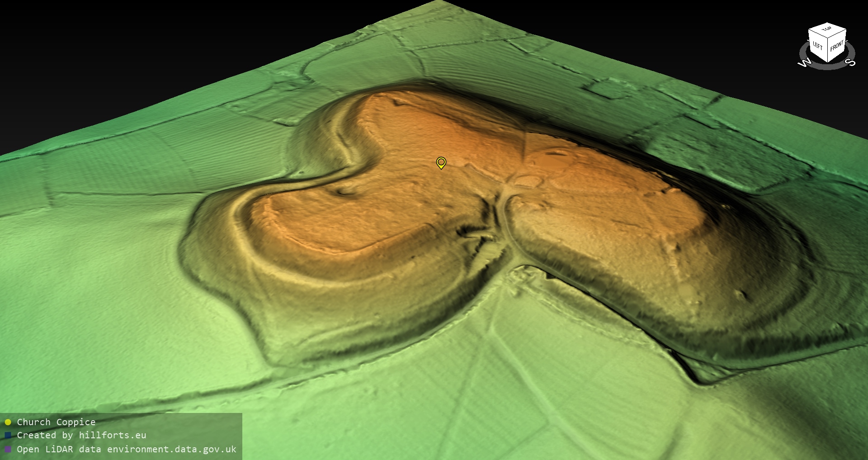Select the Church Coppice legend label
Viewport: 868px width, 460px height.
click(x=56, y=422)
